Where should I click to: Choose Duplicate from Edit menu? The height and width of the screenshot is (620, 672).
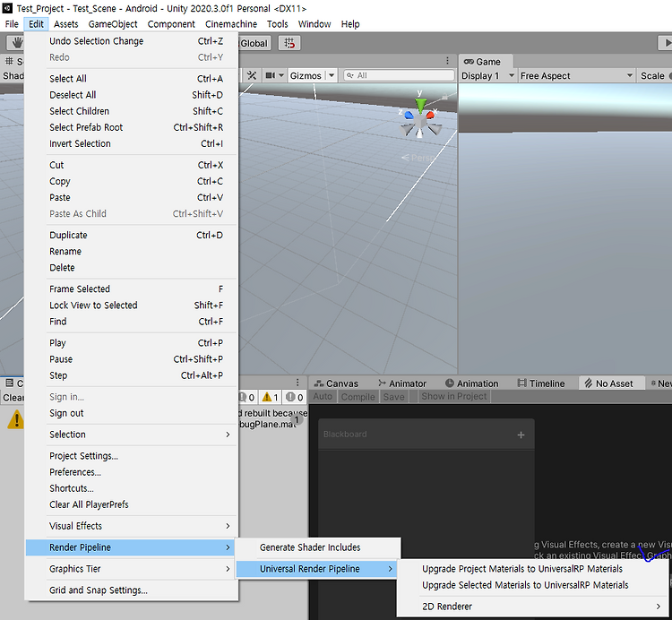pyautogui.click(x=131, y=236)
